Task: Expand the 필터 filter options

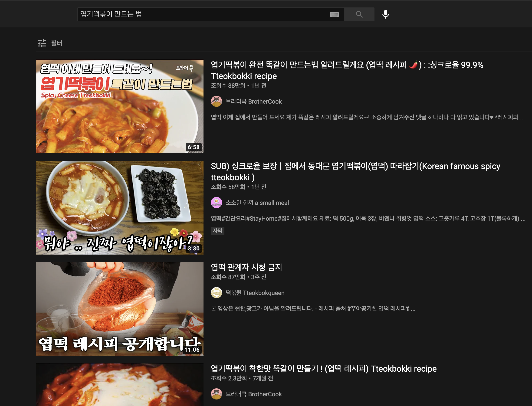Action: tap(56, 43)
